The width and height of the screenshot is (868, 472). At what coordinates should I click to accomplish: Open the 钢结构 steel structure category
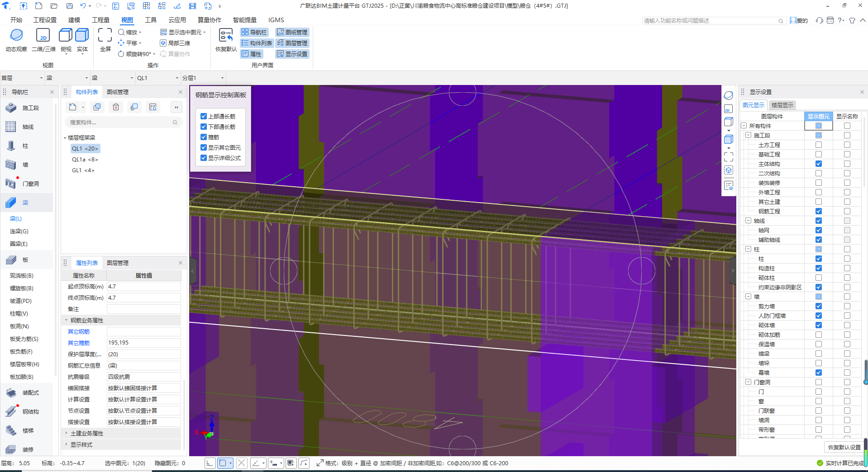click(x=27, y=412)
